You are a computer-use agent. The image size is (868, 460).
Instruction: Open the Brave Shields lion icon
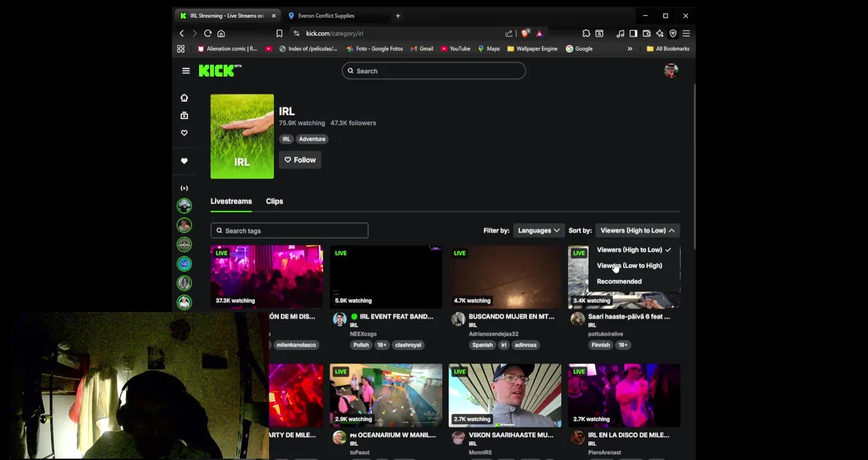pyautogui.click(x=525, y=33)
